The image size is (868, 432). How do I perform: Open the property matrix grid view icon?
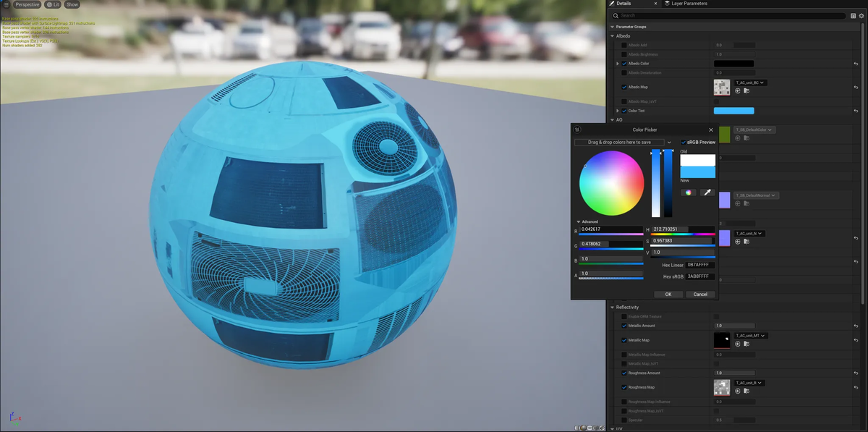853,15
